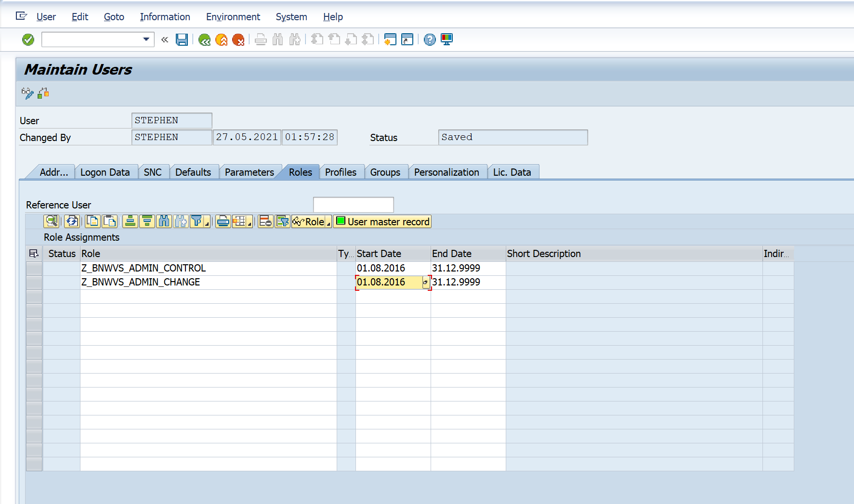The height and width of the screenshot is (504, 854).
Task: Click the red Cancel icon
Action: pyautogui.click(x=238, y=39)
